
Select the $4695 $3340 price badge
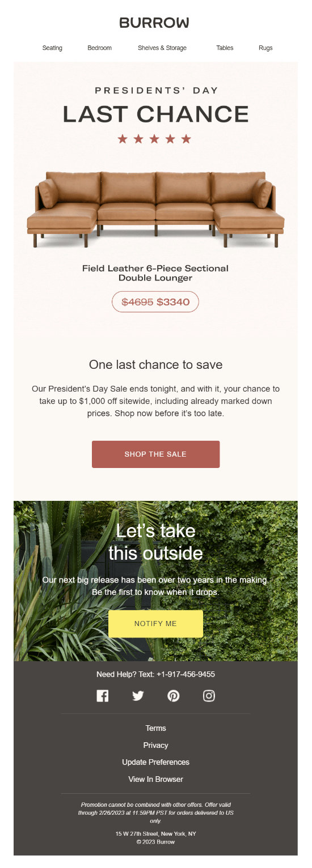[155, 302]
